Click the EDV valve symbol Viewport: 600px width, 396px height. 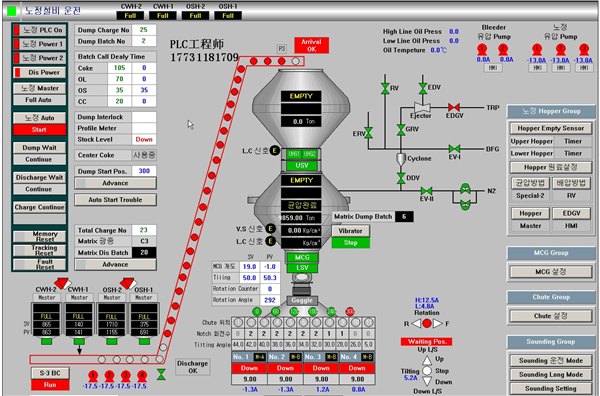click(x=422, y=88)
